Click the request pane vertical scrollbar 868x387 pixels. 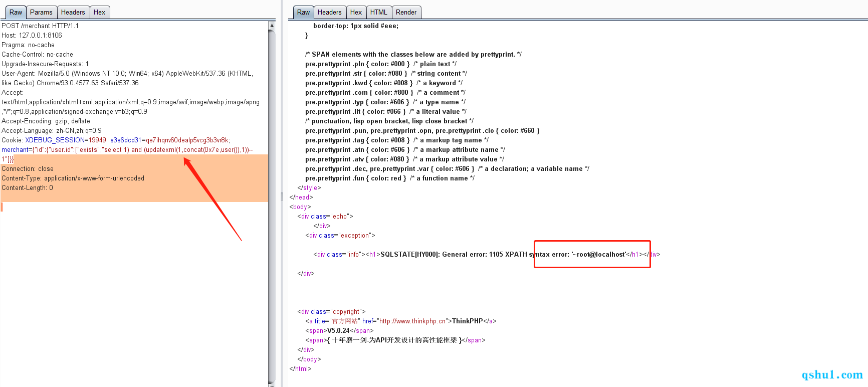pos(272,206)
